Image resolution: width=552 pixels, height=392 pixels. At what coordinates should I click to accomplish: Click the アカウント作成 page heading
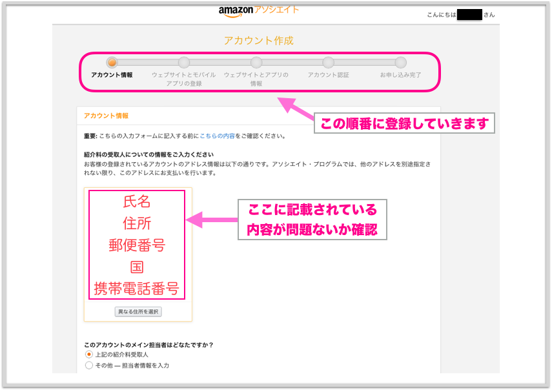tap(258, 41)
